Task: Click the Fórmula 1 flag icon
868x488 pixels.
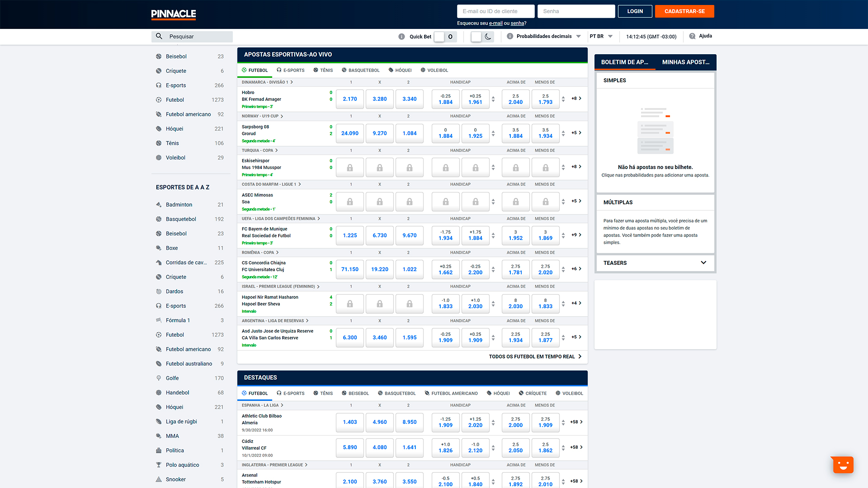Action: [159, 320]
